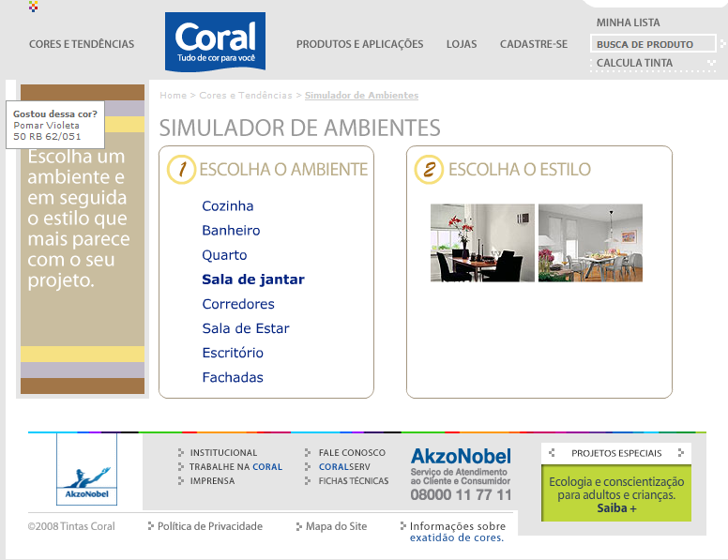Click the Projetos Especiais header
728x560 pixels.
click(x=616, y=453)
